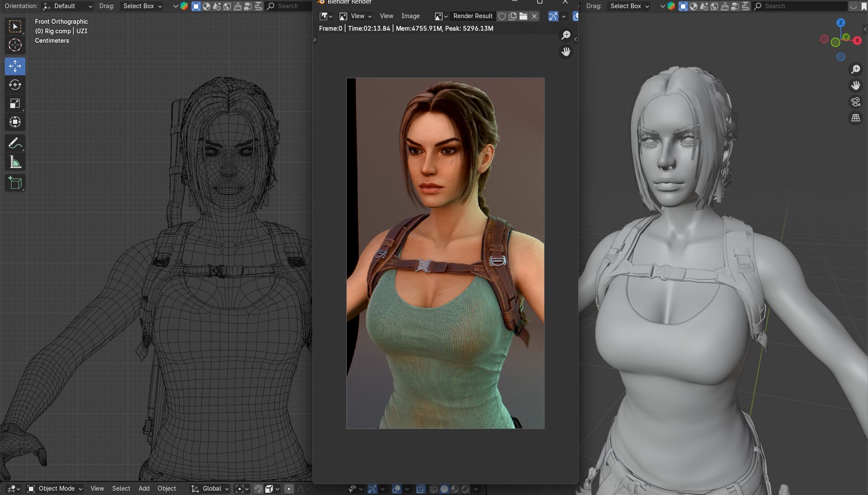The image size is (868, 495).
Task: Select the Rotate tool
Action: pos(15,85)
